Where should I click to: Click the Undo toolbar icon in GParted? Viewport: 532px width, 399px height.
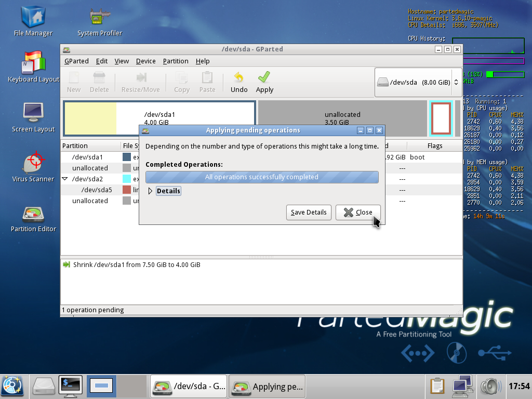click(x=239, y=83)
